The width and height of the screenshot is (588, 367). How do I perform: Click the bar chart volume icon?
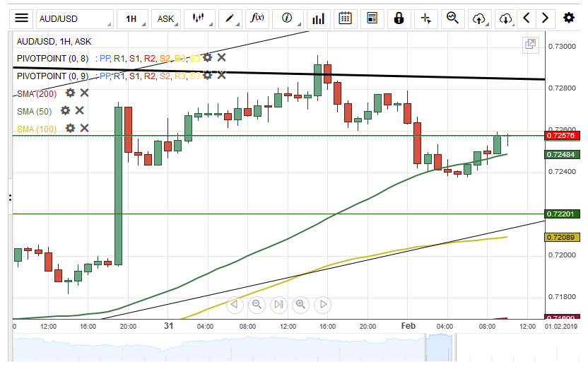tap(318, 18)
